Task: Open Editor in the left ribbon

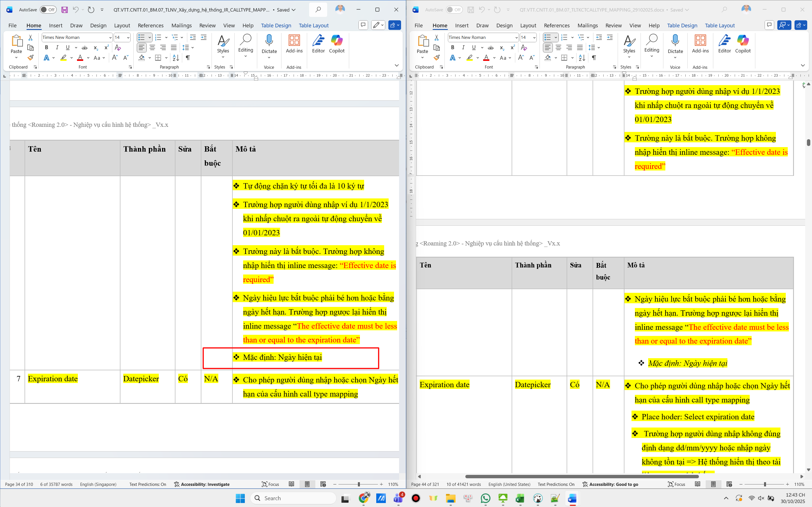Action: (x=318, y=44)
